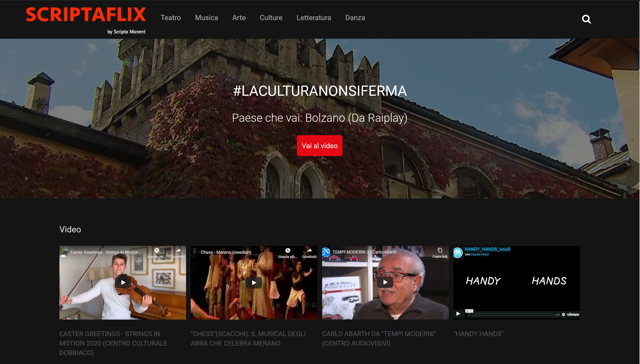Open Claudia Polizzi author link
The height and width of the screenshot is (364, 640).
[x=480, y=255]
